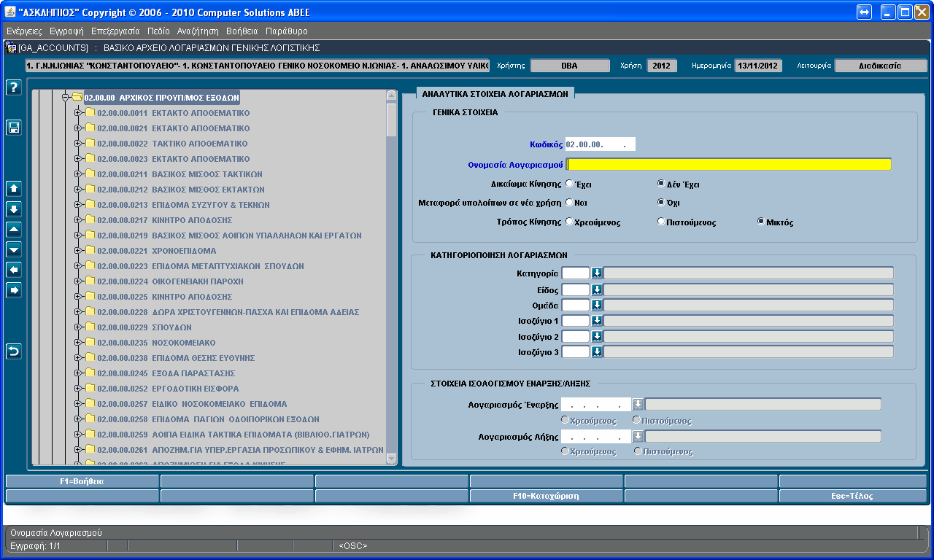Open the Πεδίο menu
934x560 pixels.
coord(158,31)
